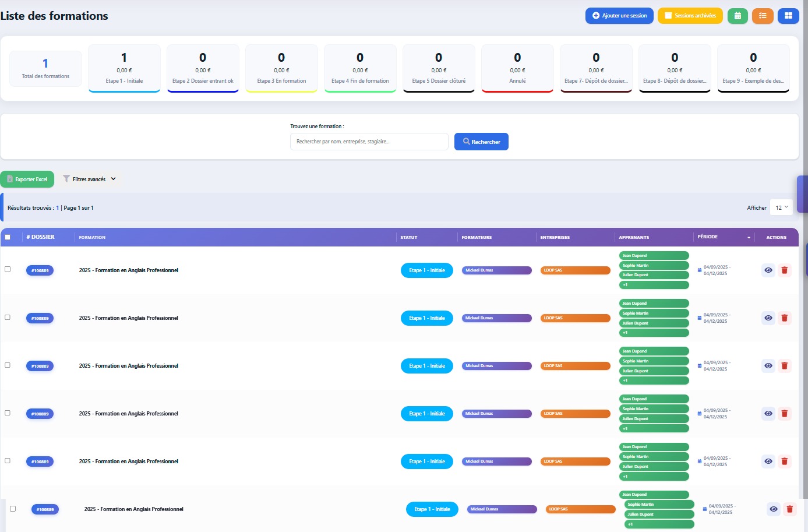Click the Ajouter une session button

click(x=619, y=16)
